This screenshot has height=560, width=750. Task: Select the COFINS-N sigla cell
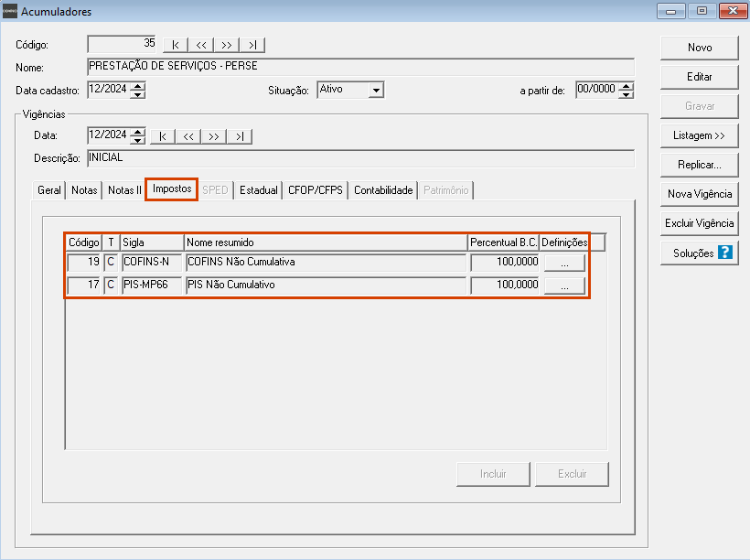tap(152, 263)
